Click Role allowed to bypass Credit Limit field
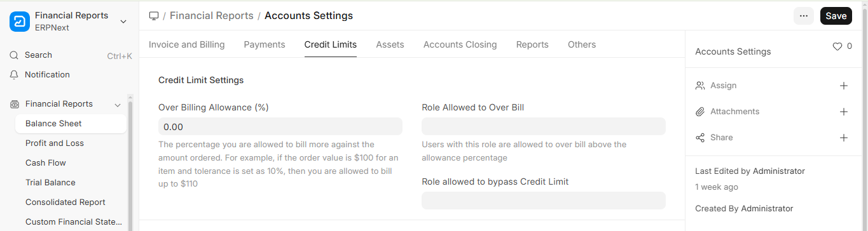The image size is (868, 231). tap(544, 201)
